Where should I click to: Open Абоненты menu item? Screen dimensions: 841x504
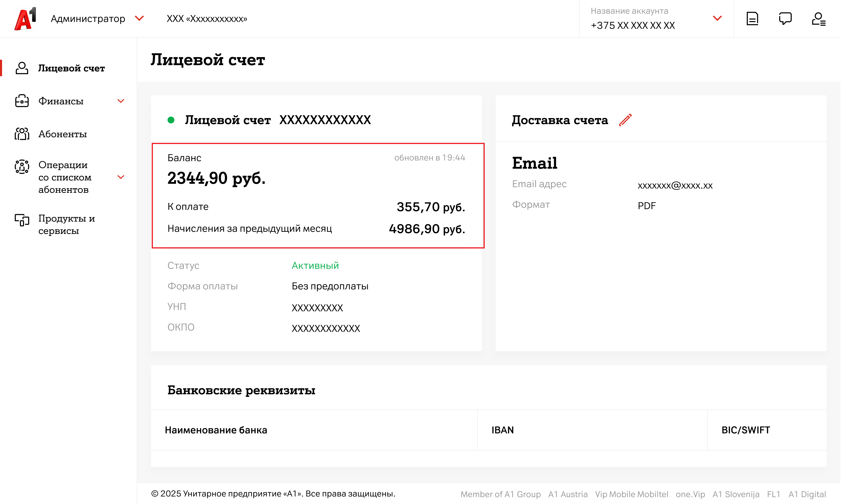tap(62, 134)
